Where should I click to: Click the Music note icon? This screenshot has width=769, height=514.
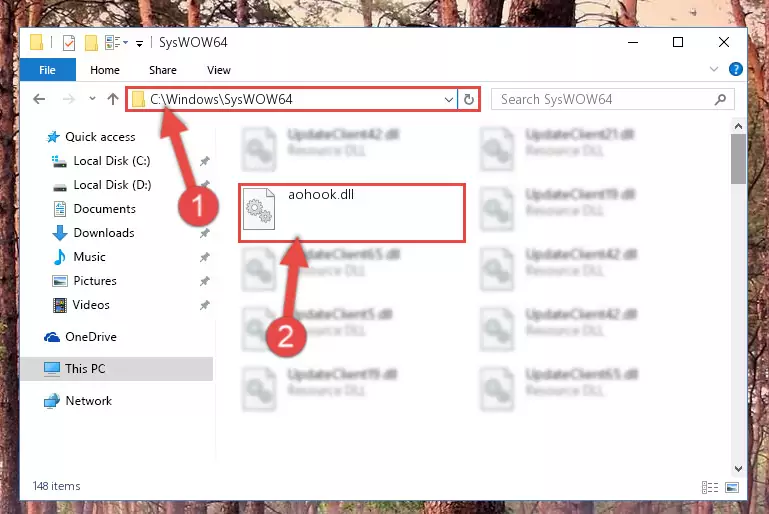coord(60,257)
